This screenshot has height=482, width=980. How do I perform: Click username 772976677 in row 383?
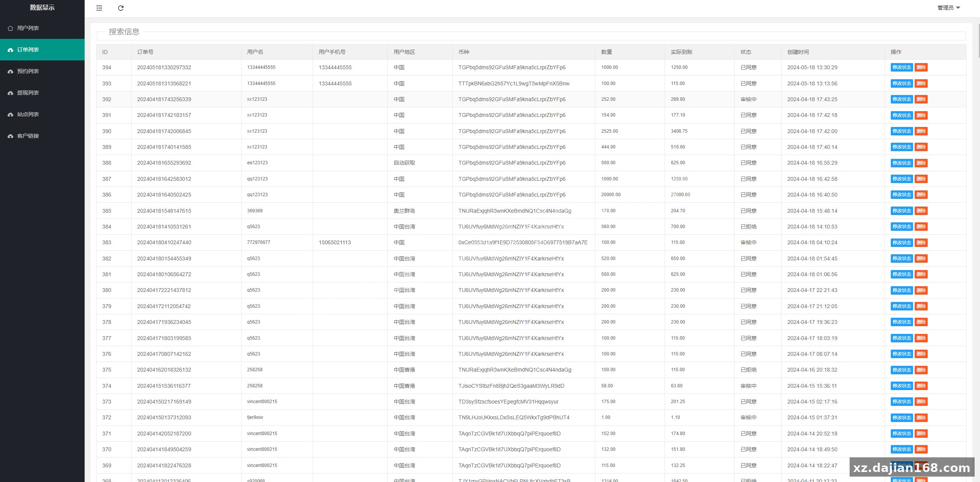pyautogui.click(x=258, y=242)
